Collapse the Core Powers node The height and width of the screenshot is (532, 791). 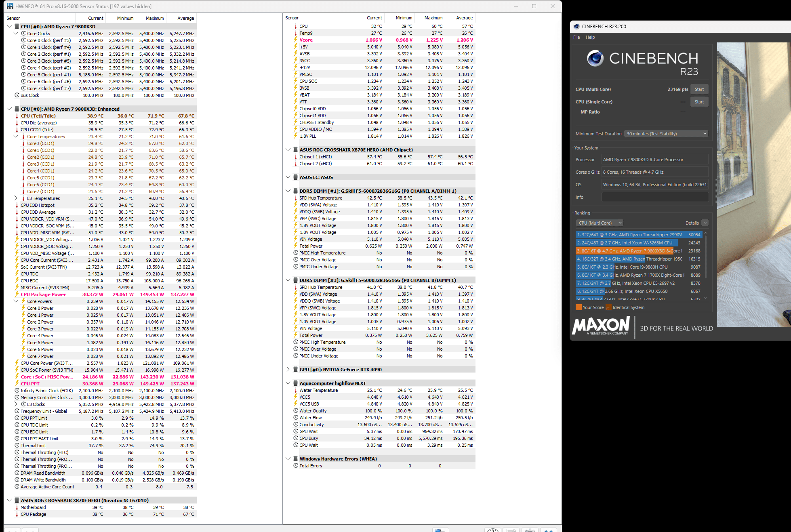coord(16,301)
